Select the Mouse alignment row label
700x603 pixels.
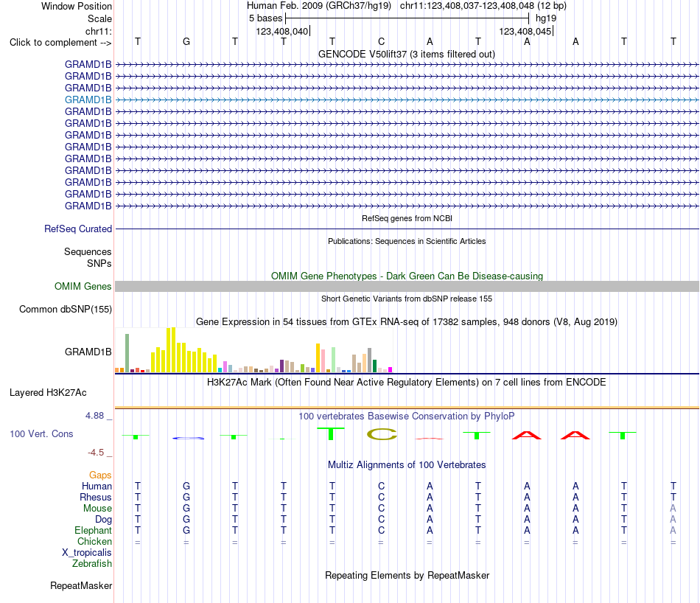pos(97,509)
